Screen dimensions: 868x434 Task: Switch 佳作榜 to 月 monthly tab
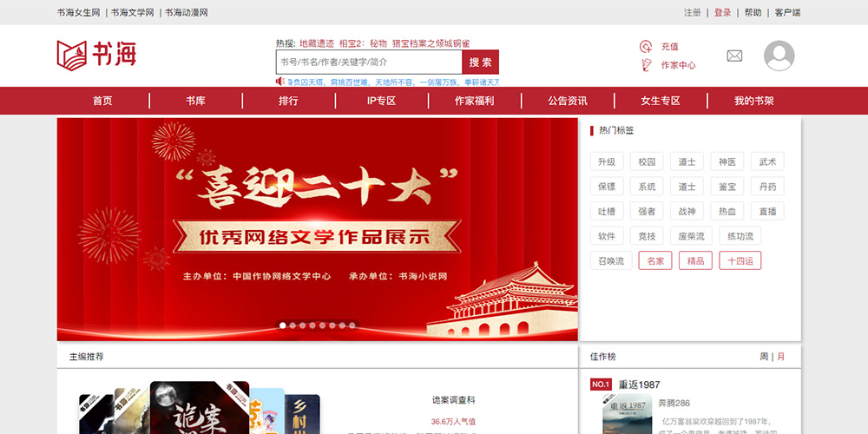tap(780, 357)
